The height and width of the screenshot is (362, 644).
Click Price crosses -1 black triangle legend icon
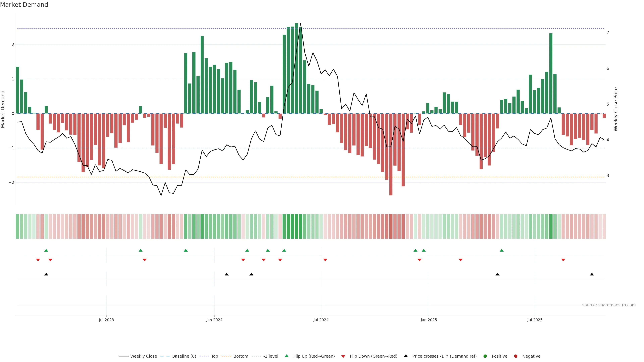[406, 356]
